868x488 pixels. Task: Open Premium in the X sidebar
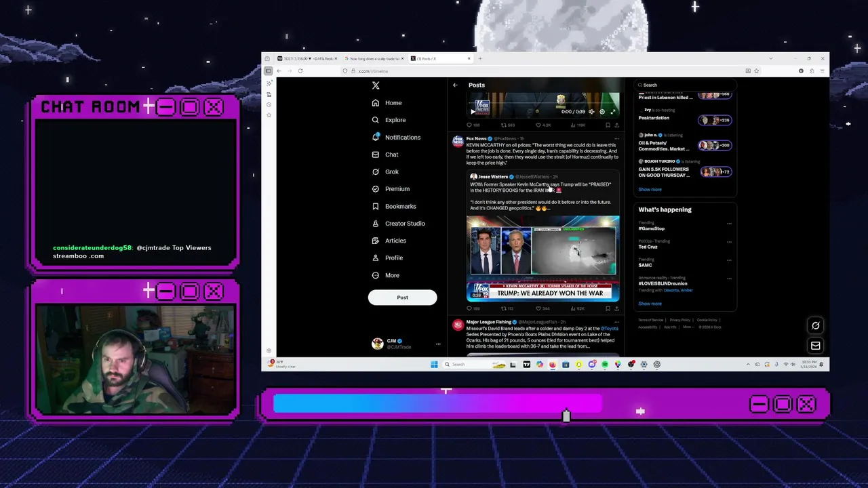pyautogui.click(x=391, y=189)
